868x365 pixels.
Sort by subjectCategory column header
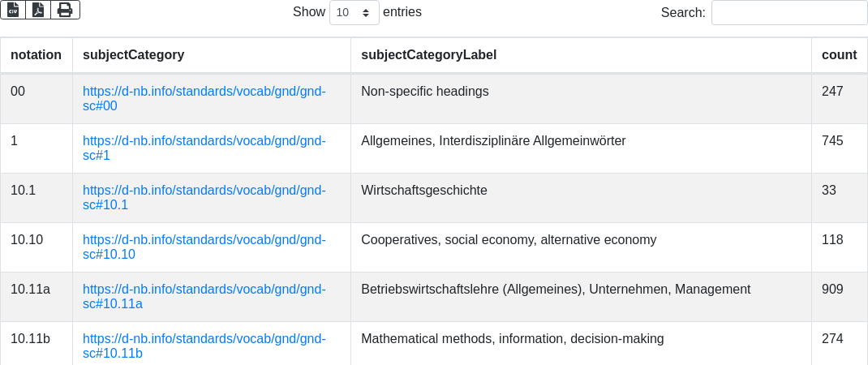[x=133, y=55]
